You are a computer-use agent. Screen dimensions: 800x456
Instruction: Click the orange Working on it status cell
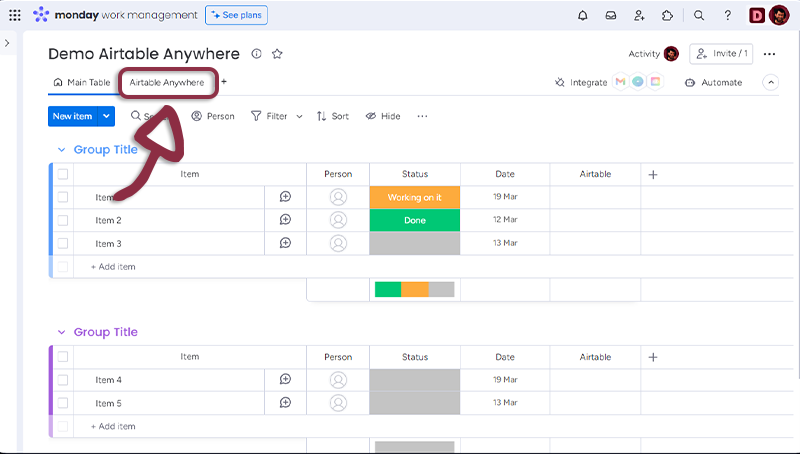pyautogui.click(x=414, y=197)
